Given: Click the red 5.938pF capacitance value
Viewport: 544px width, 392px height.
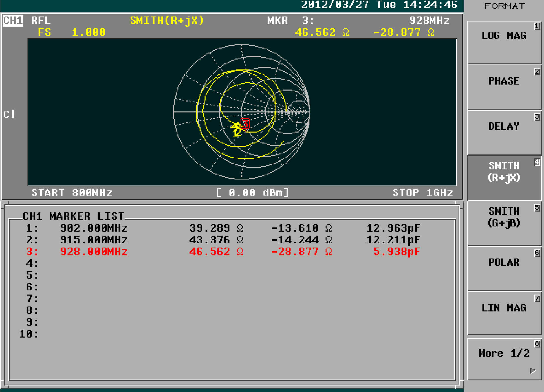Looking at the screenshot, I should pos(397,252).
